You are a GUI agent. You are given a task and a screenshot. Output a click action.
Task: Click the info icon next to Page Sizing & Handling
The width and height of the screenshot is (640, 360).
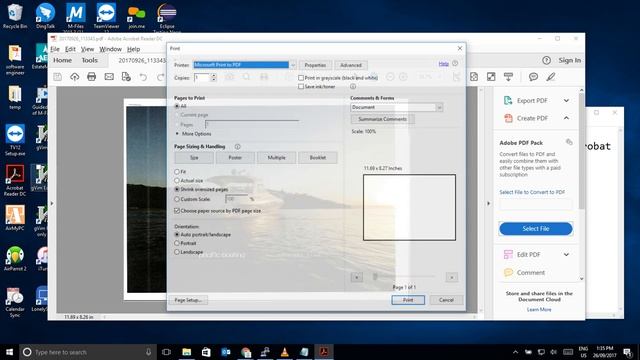[x=238, y=147]
